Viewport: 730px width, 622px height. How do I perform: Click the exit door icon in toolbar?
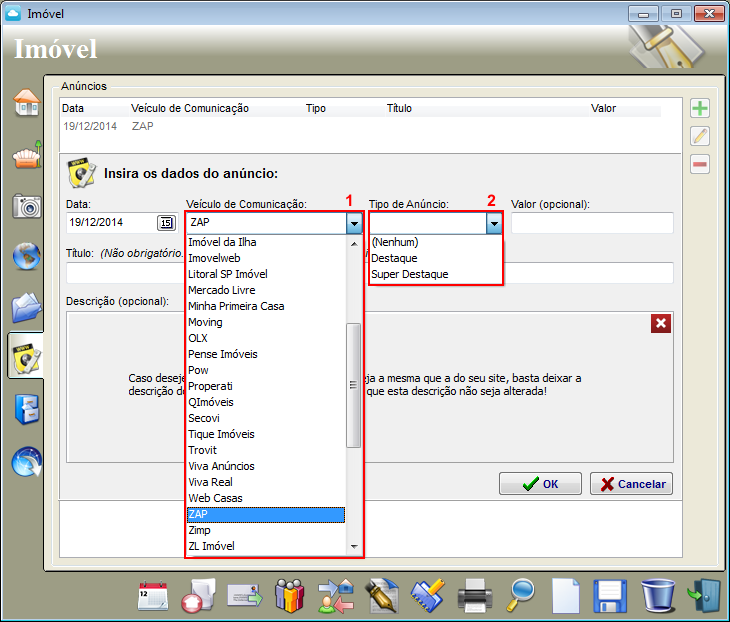704,595
